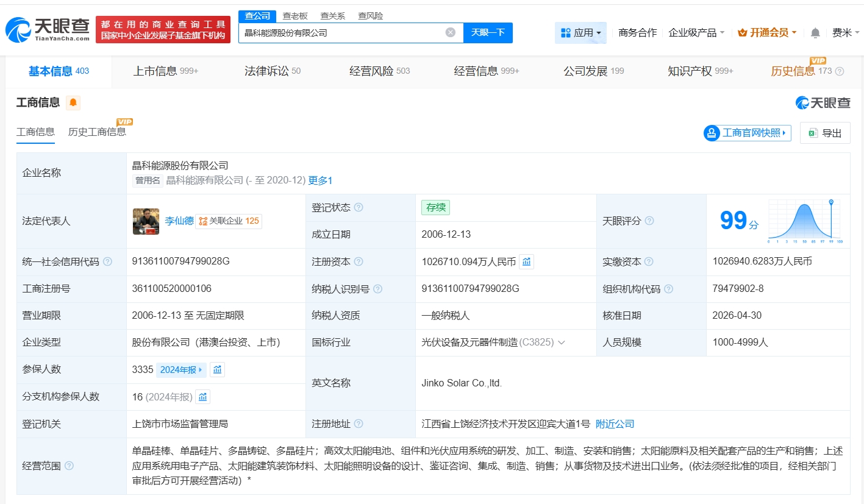Click help icon beside 经营范围
The width and height of the screenshot is (864, 504).
tap(69, 466)
